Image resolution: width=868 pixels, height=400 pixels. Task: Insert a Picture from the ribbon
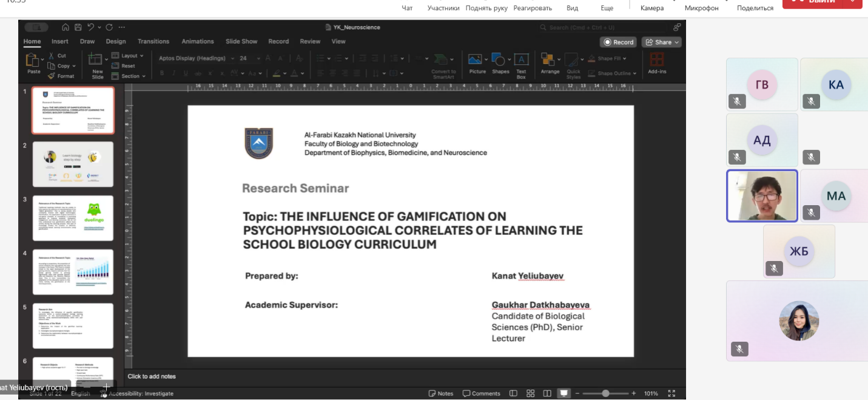(x=477, y=63)
